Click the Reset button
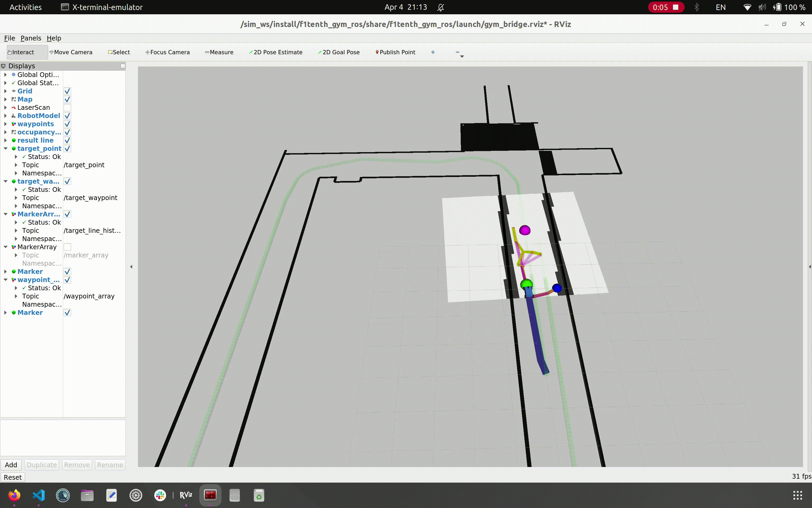812x508 pixels. coord(13,477)
